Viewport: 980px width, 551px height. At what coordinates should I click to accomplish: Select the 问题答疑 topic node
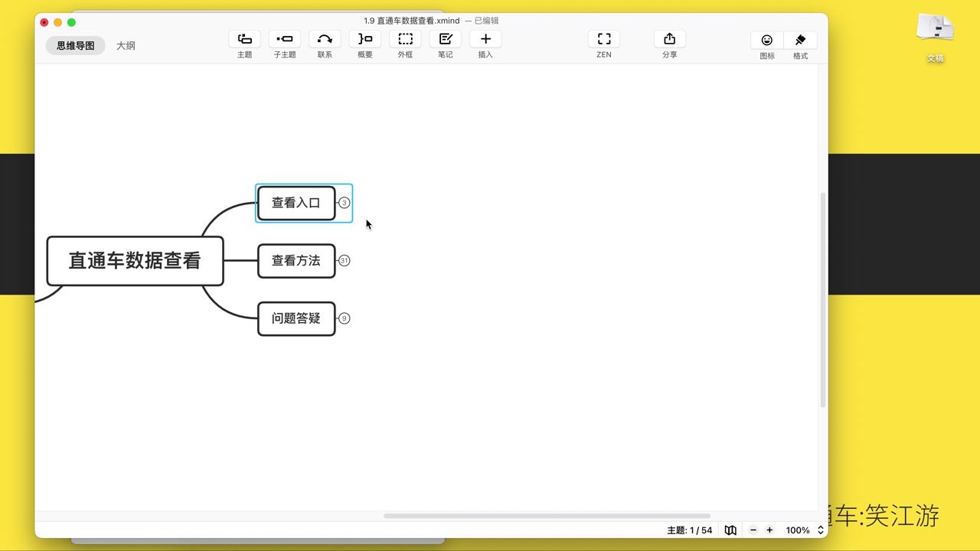tap(296, 318)
